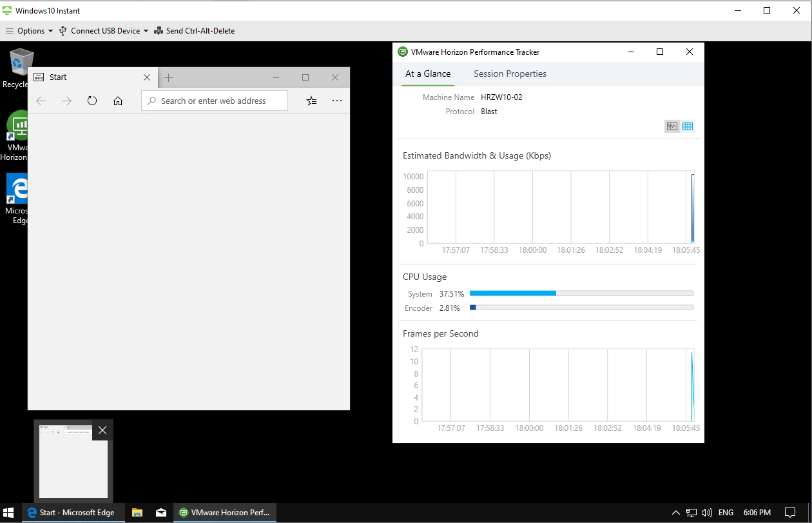
Task: Show hidden system tray icons
Action: pos(675,513)
